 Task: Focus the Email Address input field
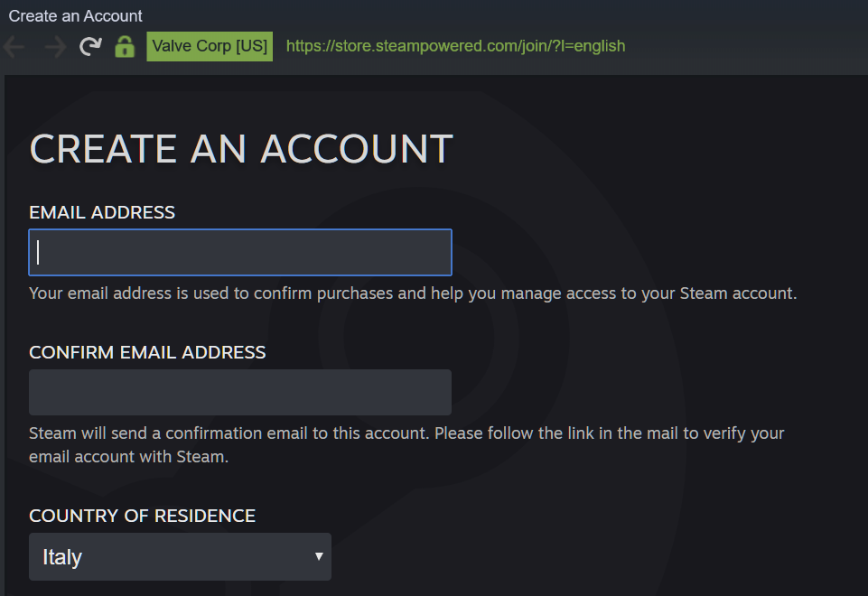pyautogui.click(x=240, y=253)
